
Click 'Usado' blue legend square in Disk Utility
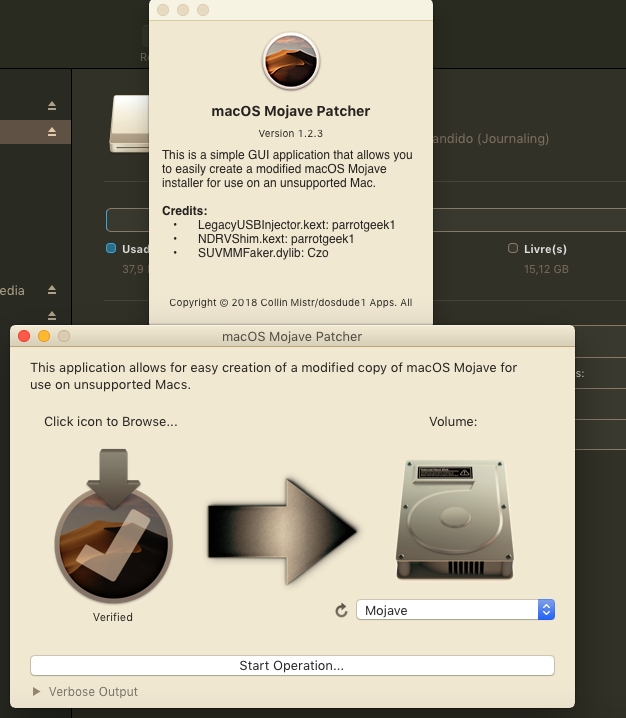[x=111, y=248]
